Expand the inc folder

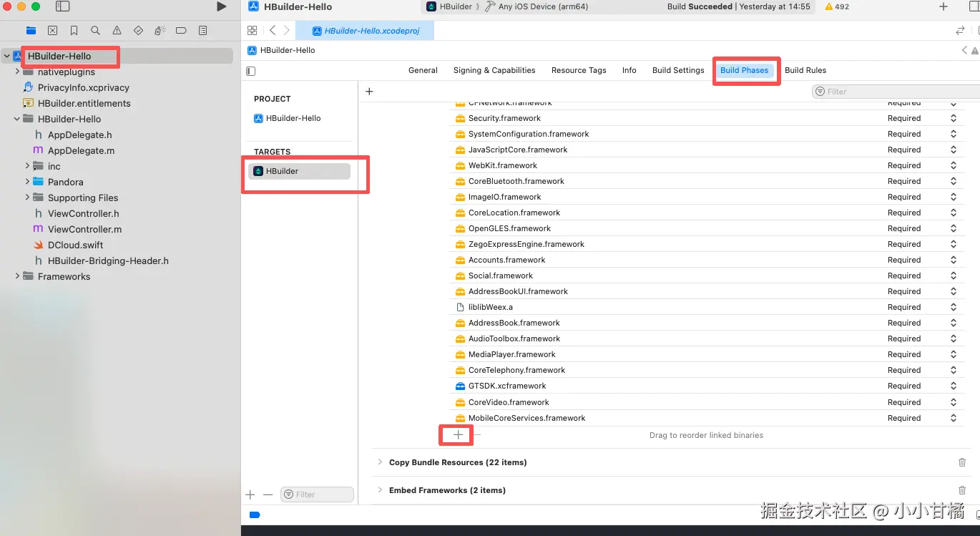pos(27,167)
